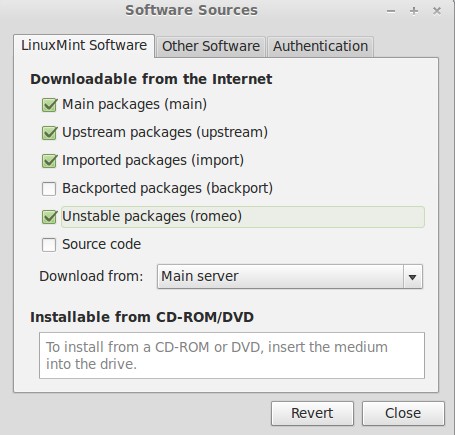
Task: Expand the Download from dropdown arrow
Action: pos(412,277)
